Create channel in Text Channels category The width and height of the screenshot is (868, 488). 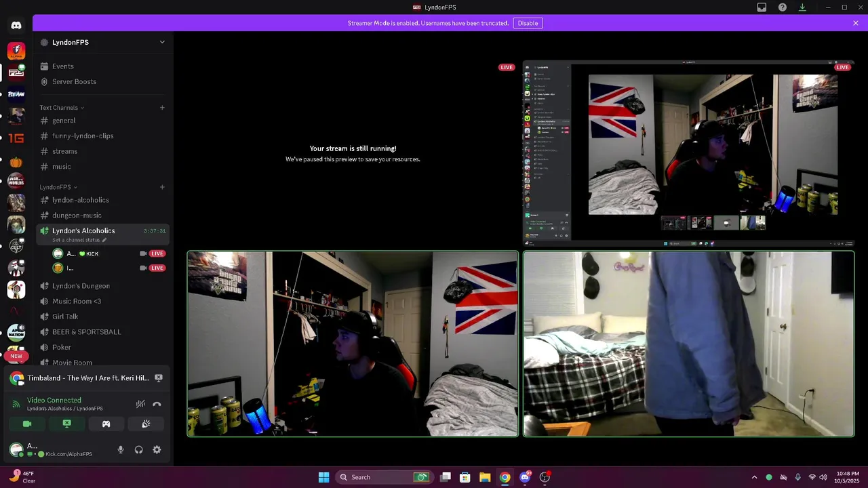[162, 107]
